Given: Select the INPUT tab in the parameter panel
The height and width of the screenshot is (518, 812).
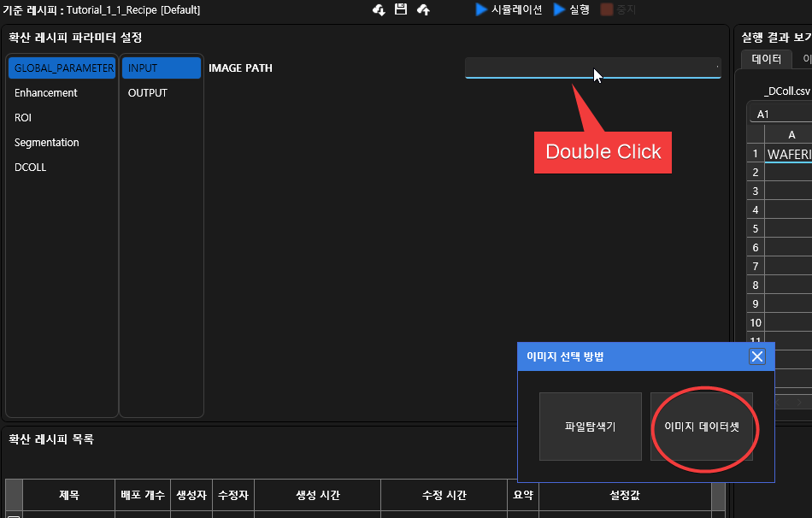Looking at the screenshot, I should tap(162, 68).
